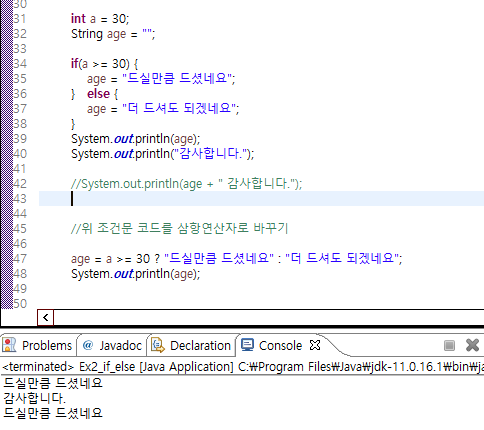Click the 'int a = 30;' code line
This screenshot has width=484, height=430.
pyautogui.click(x=100, y=19)
